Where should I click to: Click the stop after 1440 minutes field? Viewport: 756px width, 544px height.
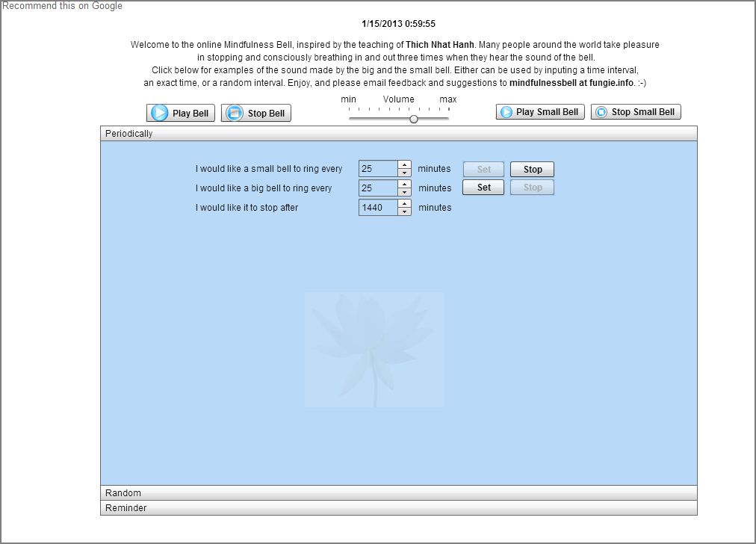point(378,208)
